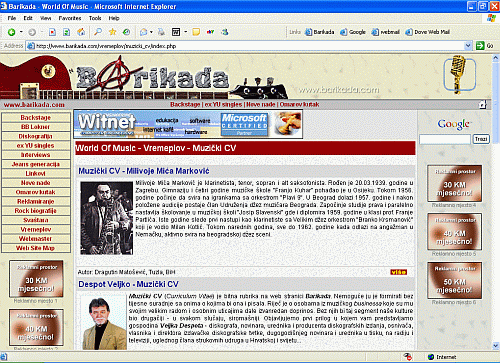This screenshot has width=500, height=363.
Task: Open Rock biografije sidebar link
Action: pyautogui.click(x=36, y=211)
